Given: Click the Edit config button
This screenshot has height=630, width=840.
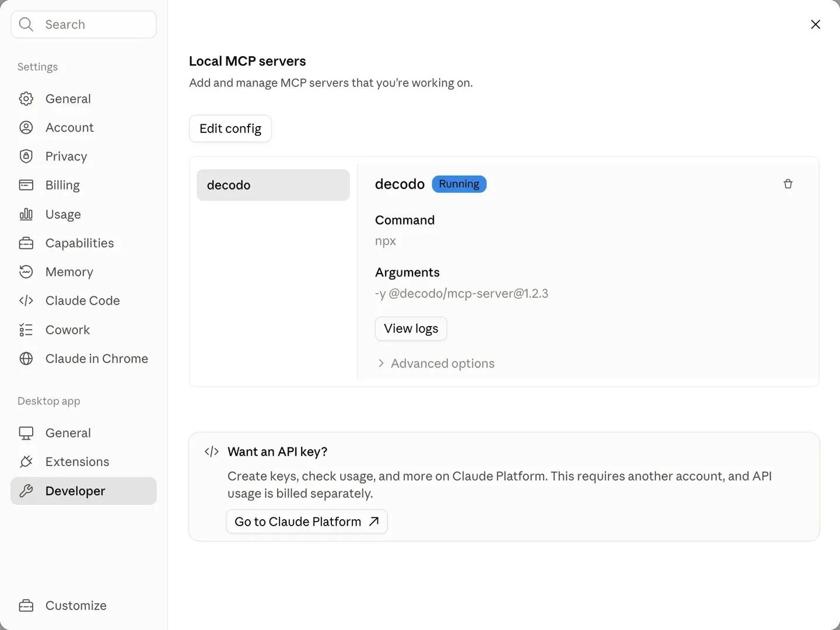Looking at the screenshot, I should pos(230,128).
